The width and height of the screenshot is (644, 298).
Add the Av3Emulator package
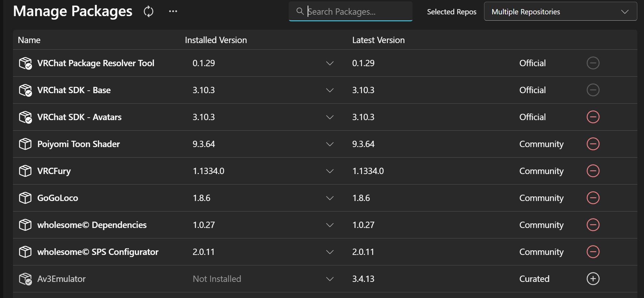pyautogui.click(x=593, y=279)
